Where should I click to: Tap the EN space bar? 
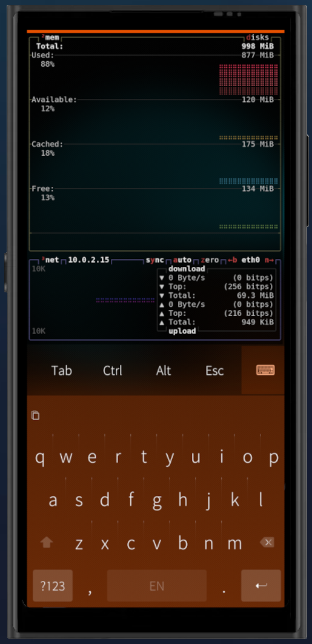[x=157, y=585]
